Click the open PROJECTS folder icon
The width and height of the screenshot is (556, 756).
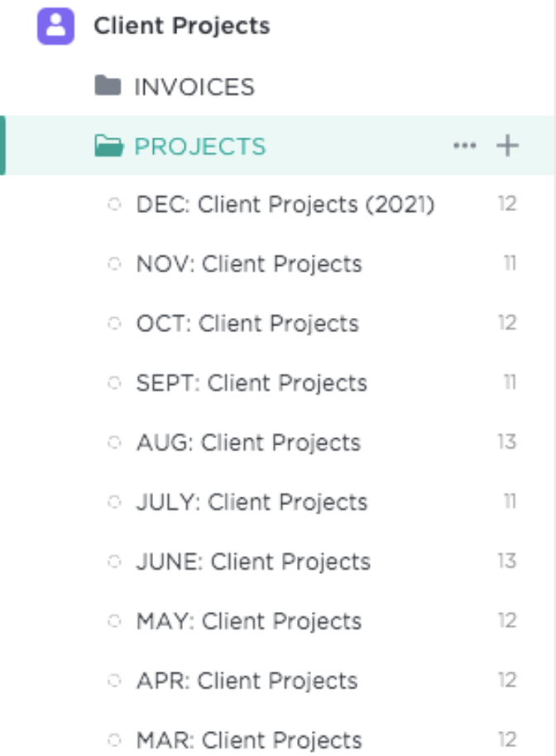coord(108,147)
